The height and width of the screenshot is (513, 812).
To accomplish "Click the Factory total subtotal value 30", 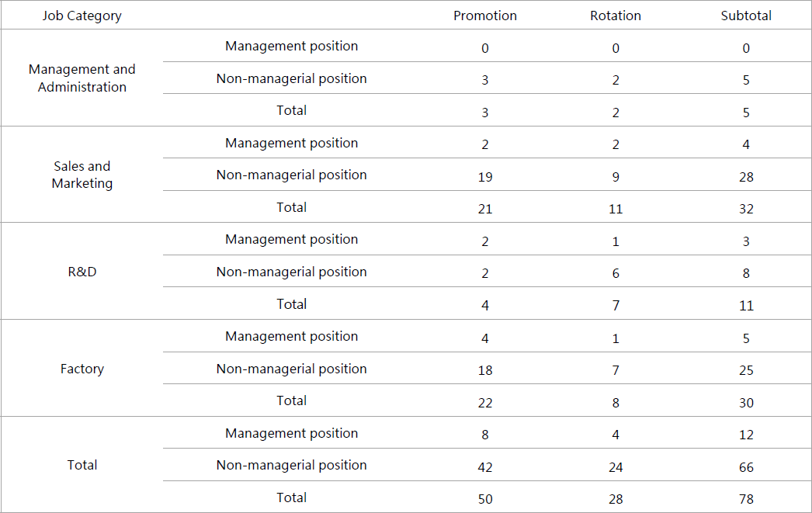I will click(746, 403).
